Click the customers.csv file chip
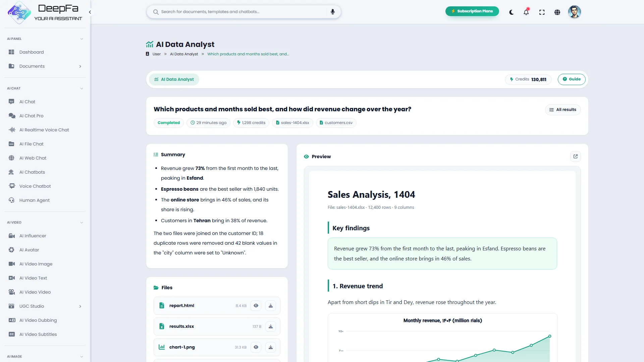The height and width of the screenshot is (362, 644). pos(336,123)
